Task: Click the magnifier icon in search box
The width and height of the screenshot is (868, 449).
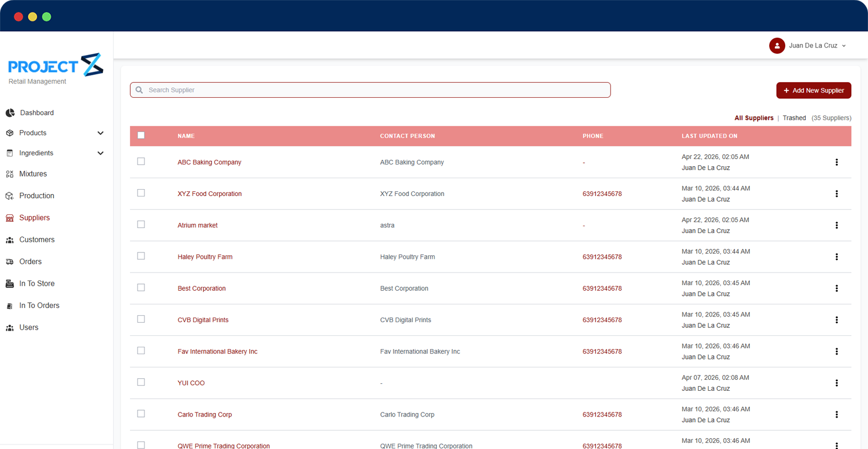Action: [139, 90]
